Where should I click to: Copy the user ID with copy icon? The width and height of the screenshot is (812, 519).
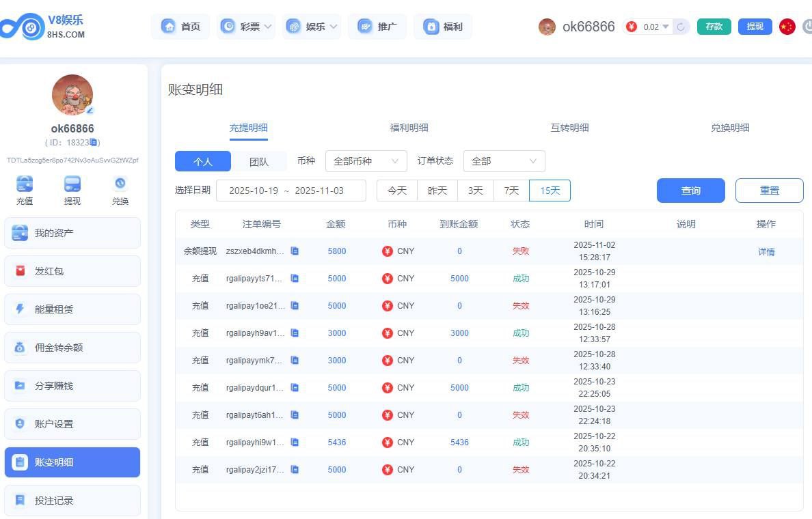coord(94,143)
